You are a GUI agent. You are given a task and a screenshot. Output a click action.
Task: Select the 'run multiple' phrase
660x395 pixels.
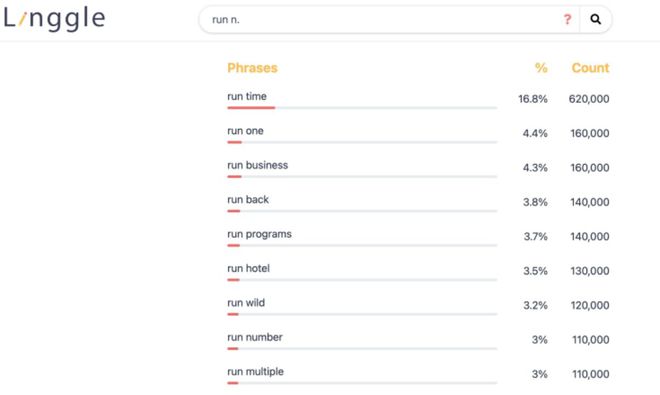[255, 372]
